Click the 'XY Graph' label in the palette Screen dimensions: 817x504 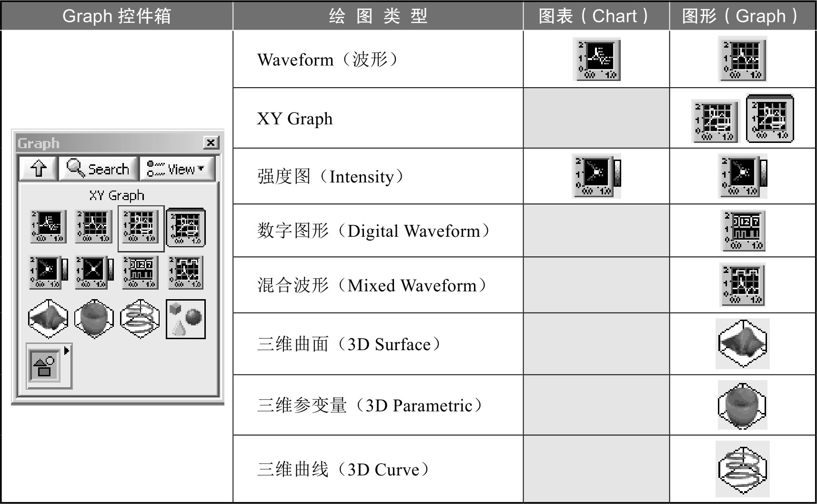pyautogui.click(x=117, y=195)
